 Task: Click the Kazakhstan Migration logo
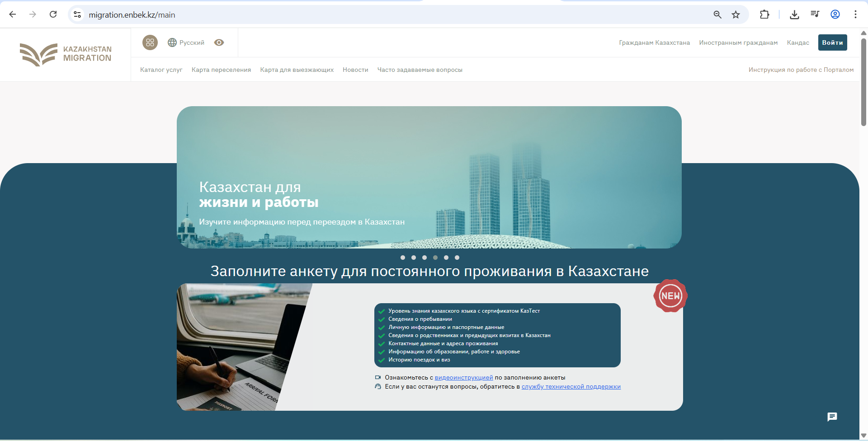(x=66, y=54)
